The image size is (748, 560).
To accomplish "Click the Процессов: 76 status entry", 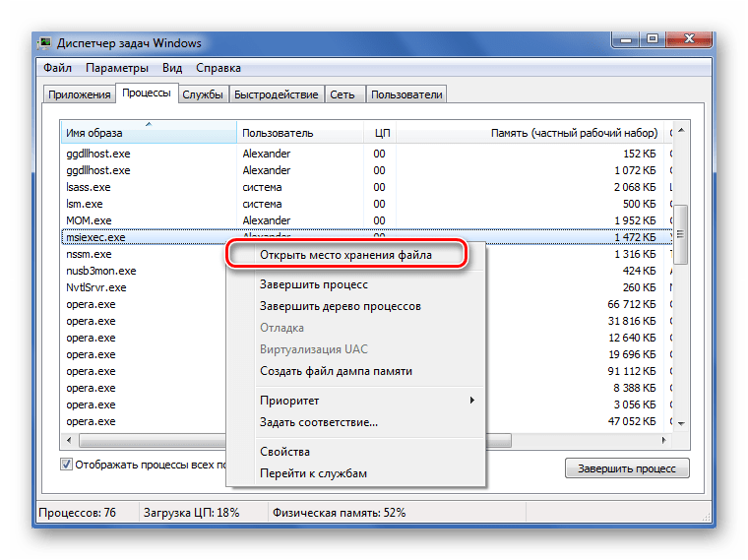I will [78, 513].
